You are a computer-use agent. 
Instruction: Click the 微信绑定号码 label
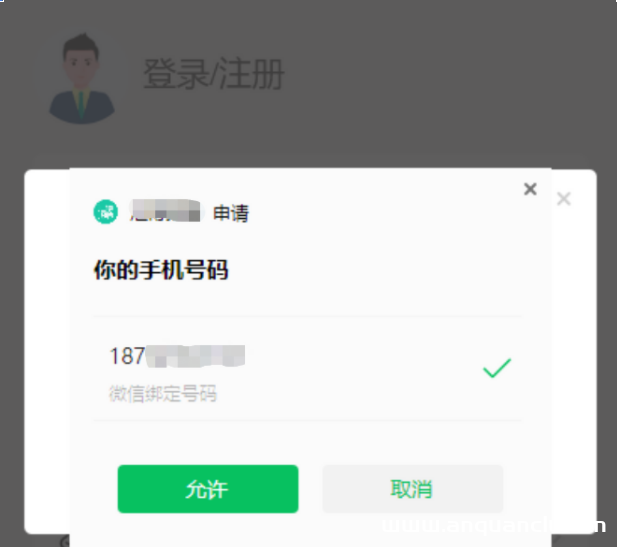click(163, 394)
